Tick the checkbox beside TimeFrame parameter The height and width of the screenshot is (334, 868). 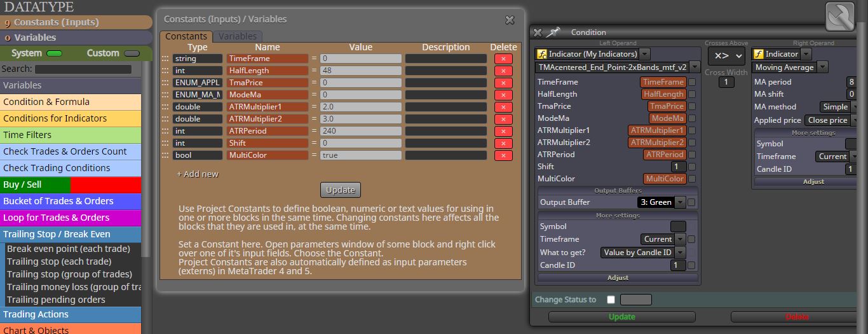[691, 82]
